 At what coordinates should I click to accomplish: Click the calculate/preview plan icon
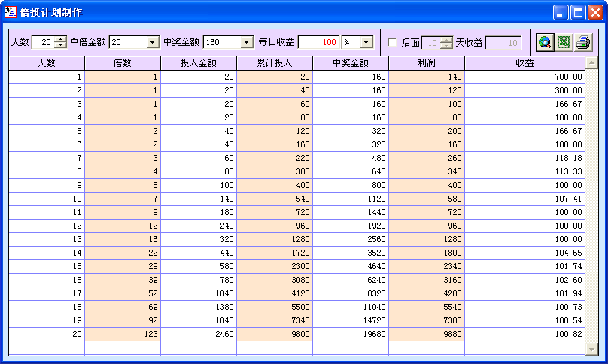pyautogui.click(x=545, y=43)
